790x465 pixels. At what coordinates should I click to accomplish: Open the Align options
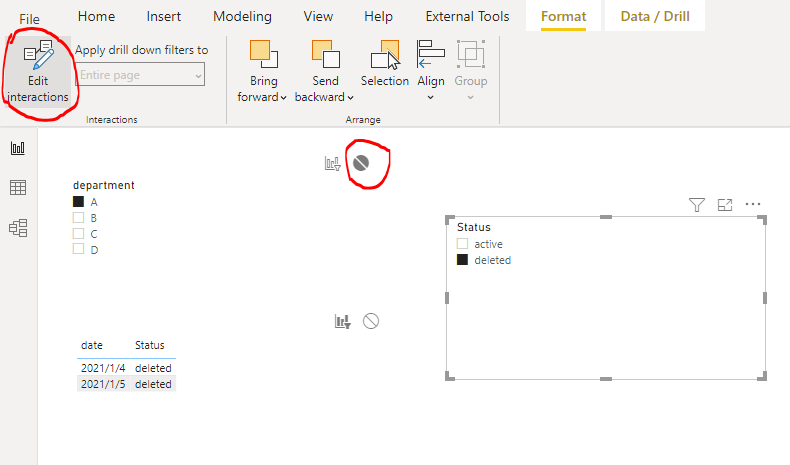431,71
